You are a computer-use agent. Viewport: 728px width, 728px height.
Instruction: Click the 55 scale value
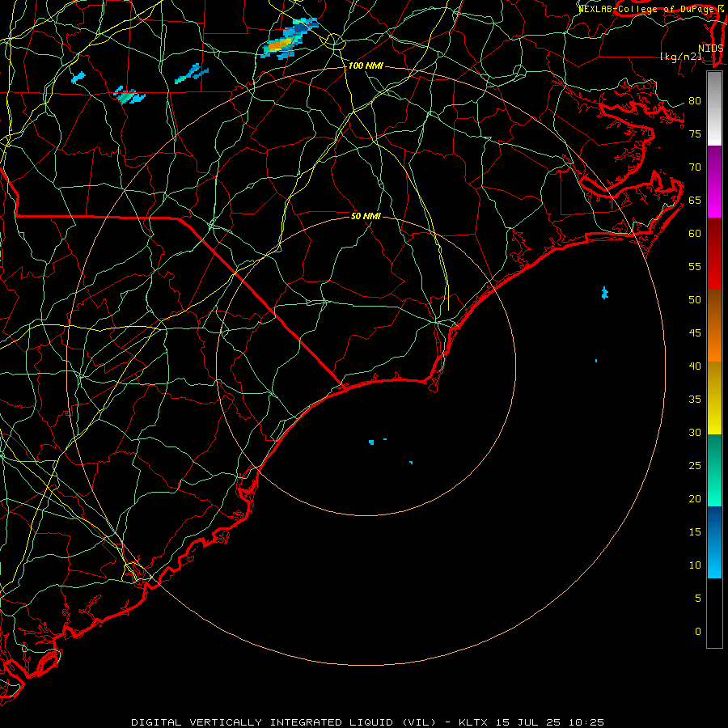(695, 266)
